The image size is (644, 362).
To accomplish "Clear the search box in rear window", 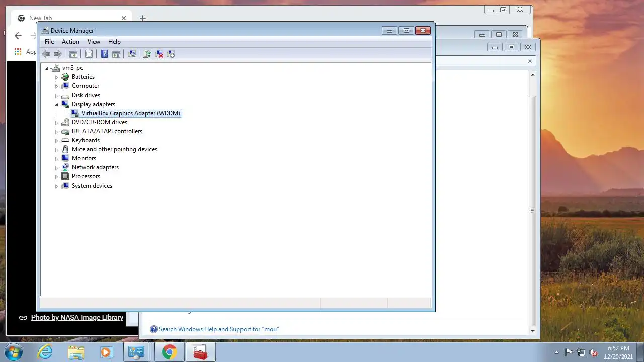I will (530, 61).
